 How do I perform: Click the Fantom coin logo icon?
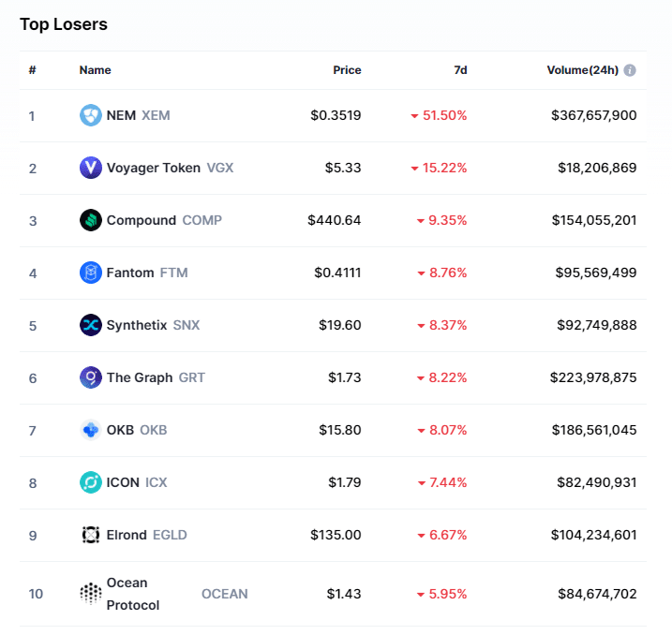coord(90,273)
